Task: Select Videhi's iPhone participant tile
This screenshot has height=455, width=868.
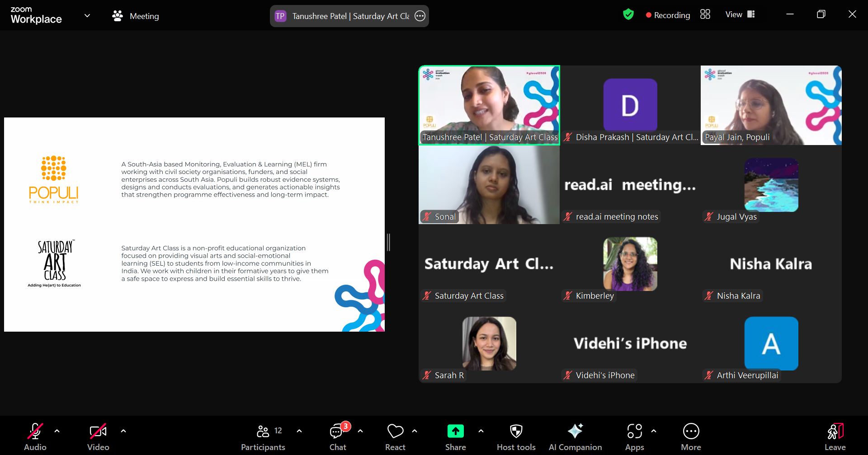Action: pyautogui.click(x=630, y=343)
